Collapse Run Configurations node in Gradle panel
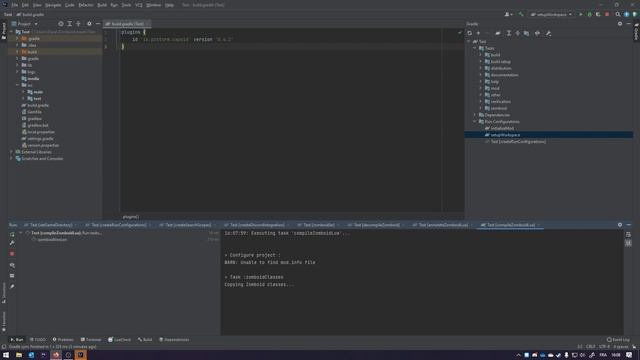Image resolution: width=640 pixels, height=360 pixels. [x=475, y=122]
